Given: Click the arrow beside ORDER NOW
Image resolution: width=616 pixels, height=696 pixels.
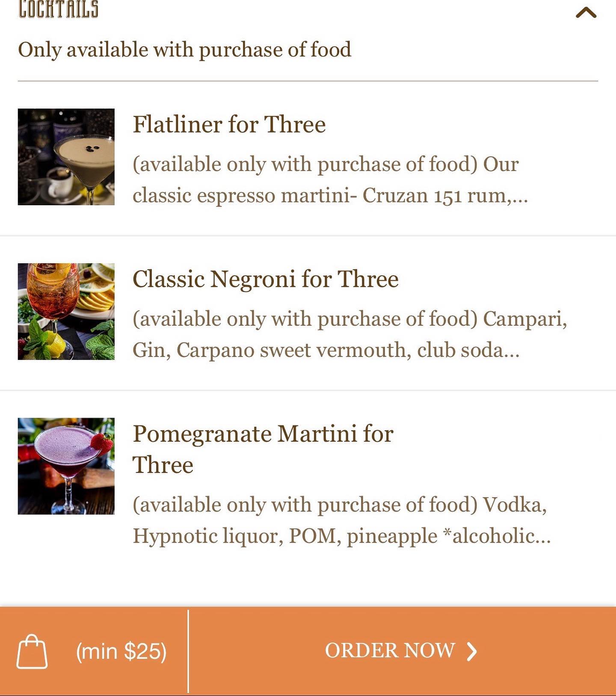Looking at the screenshot, I should click(x=471, y=652).
